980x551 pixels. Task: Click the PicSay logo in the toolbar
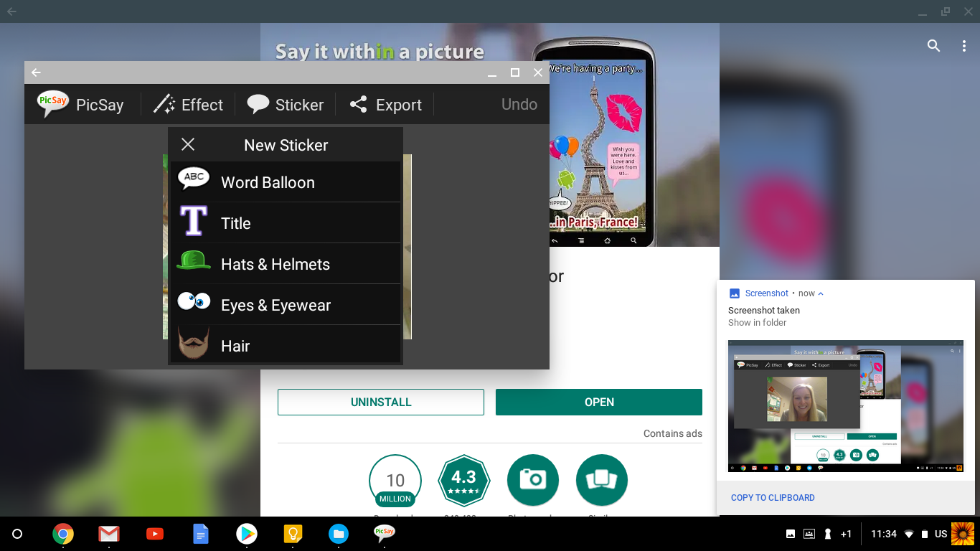click(52, 104)
